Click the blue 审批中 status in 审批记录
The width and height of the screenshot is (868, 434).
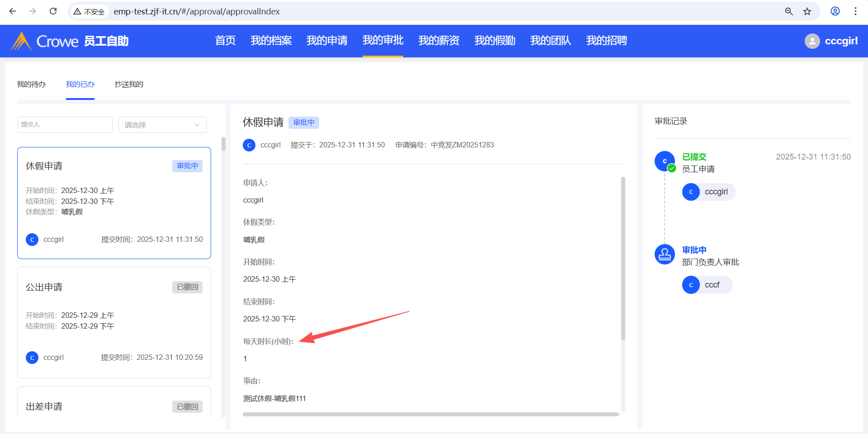click(694, 250)
